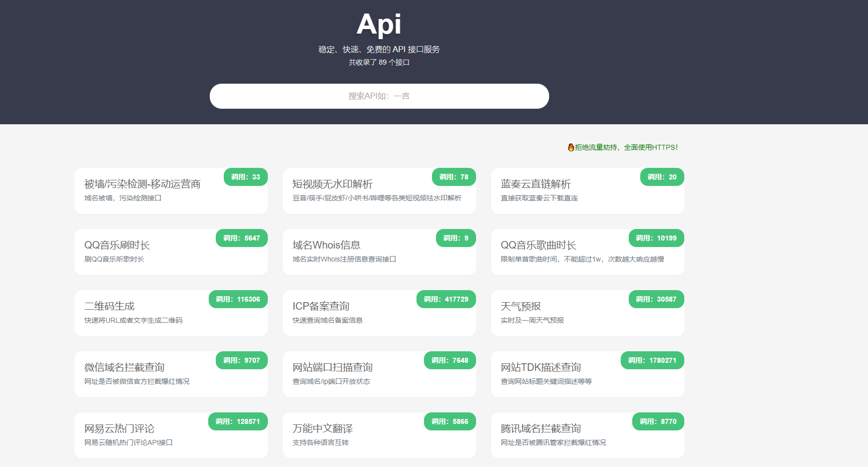Viewport: 868px width, 467px height.
Task: Click description 网址是否被腾讯管家拦截爆红情况
Action: [x=553, y=443]
